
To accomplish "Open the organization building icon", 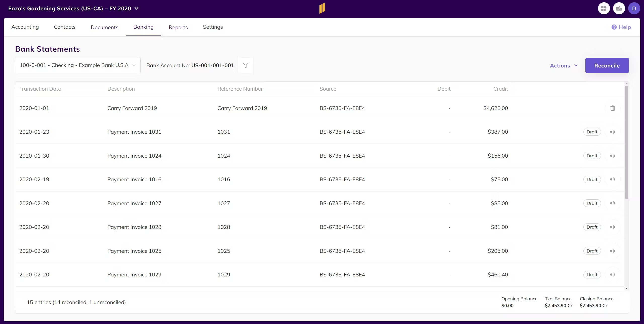I will [619, 9].
